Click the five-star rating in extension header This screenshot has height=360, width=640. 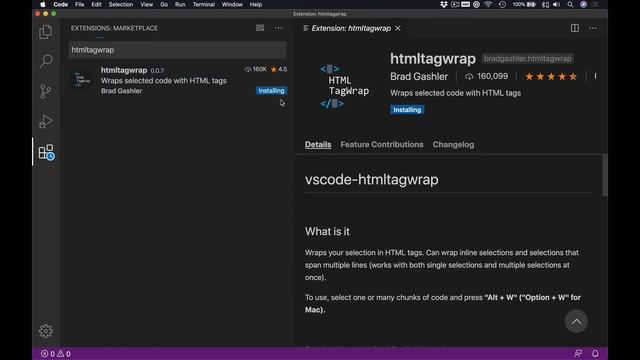[x=551, y=76]
